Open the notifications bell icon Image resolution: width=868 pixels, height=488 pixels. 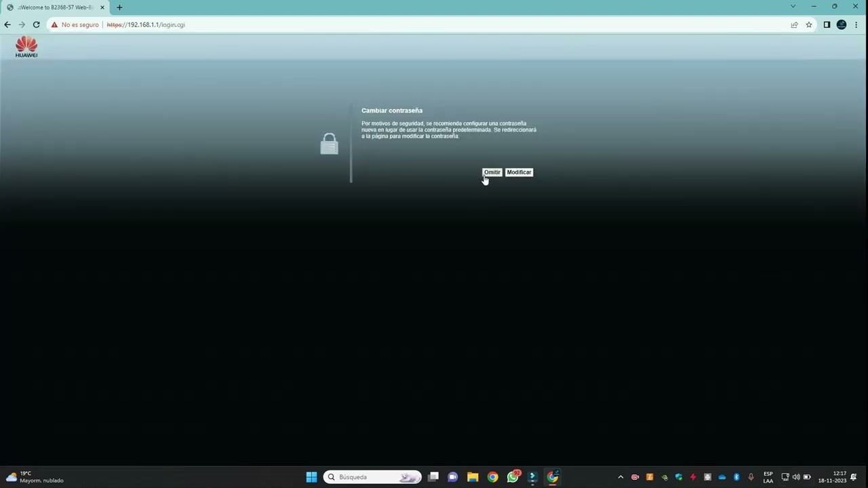point(854,477)
